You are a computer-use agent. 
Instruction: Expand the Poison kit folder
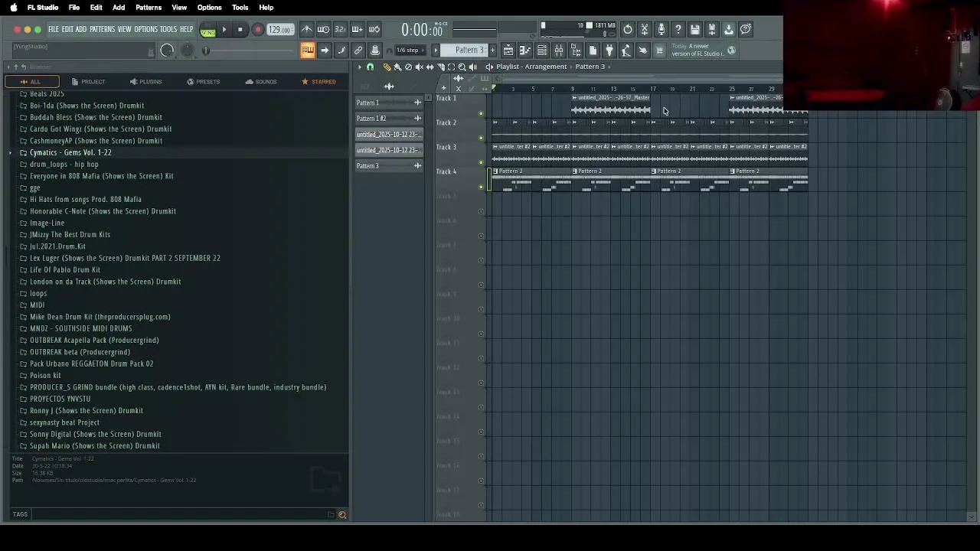coord(44,375)
